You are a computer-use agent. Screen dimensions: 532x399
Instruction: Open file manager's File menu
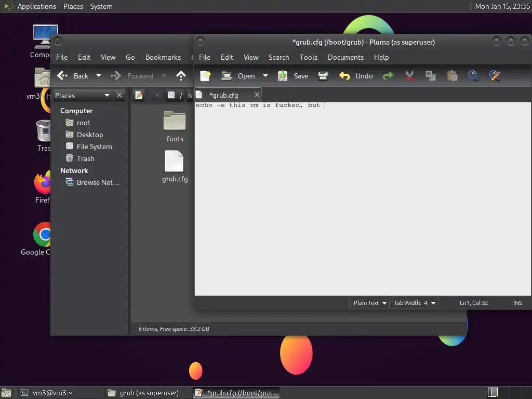pos(62,57)
